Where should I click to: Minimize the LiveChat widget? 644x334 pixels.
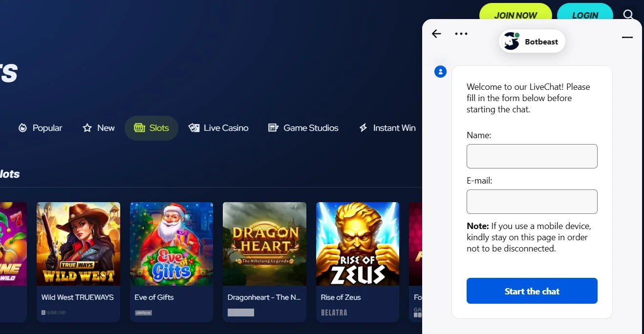627,37
